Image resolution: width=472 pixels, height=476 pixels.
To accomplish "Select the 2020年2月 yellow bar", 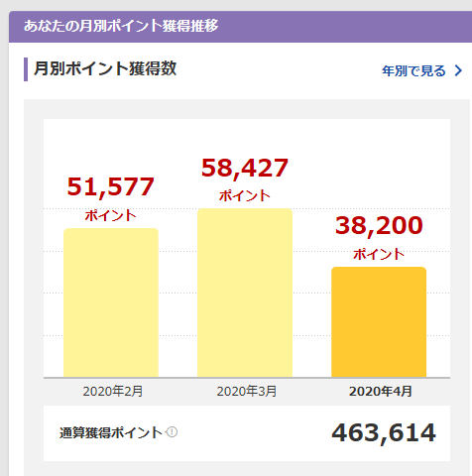I will (111, 302).
